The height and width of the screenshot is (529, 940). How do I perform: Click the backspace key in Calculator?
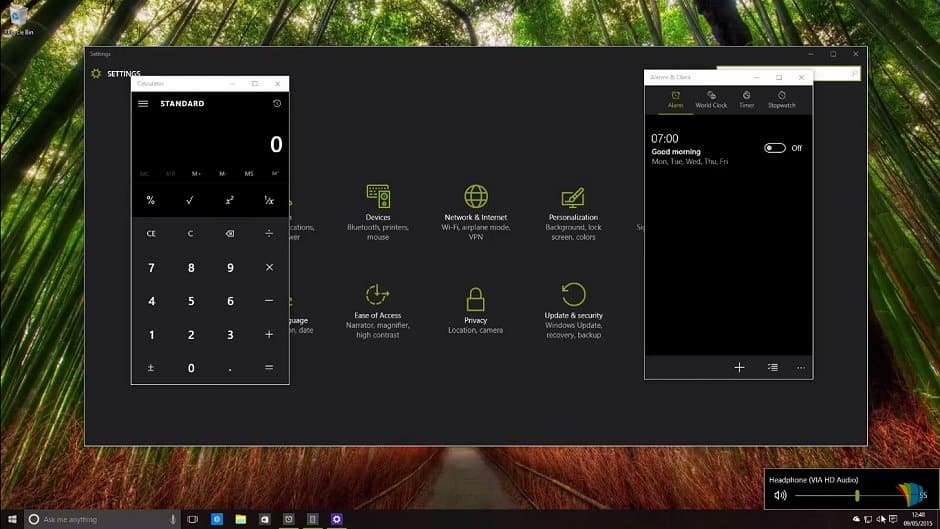(x=230, y=234)
